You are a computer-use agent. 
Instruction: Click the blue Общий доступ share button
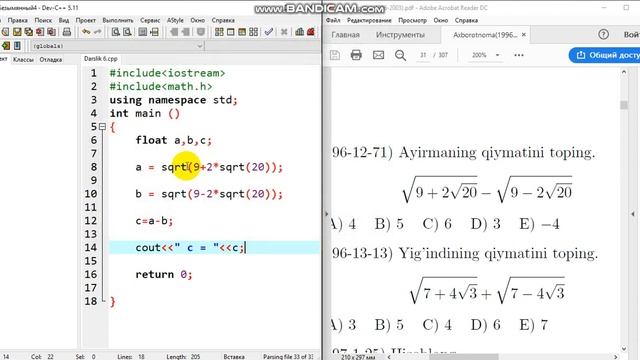pos(604,55)
